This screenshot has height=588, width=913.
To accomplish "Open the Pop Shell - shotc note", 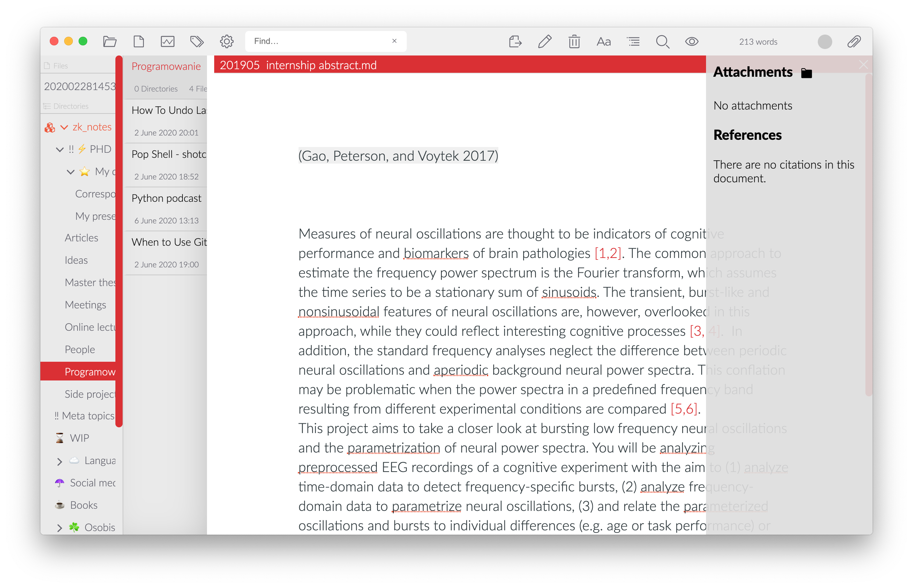I will 166,165.
